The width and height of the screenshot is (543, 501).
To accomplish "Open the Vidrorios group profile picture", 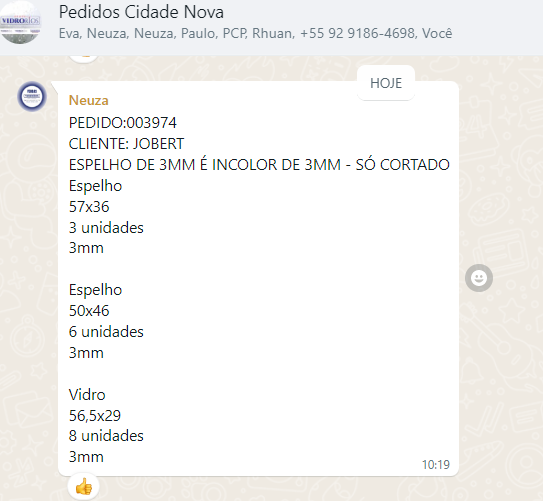I will [x=20, y=22].
